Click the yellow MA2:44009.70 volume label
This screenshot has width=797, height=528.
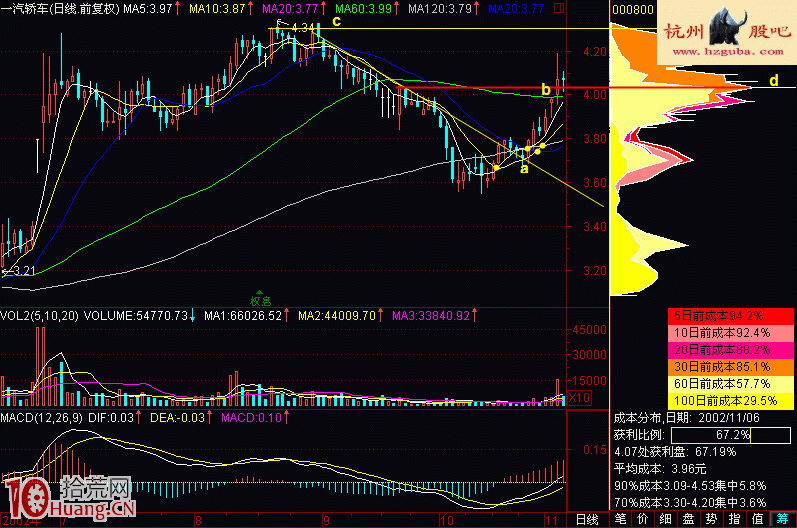pyautogui.click(x=337, y=316)
